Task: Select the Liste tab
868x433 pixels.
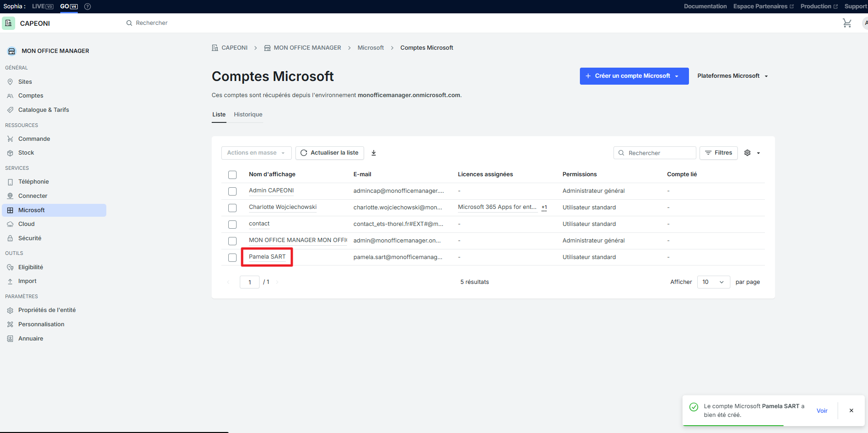Action: click(x=219, y=115)
